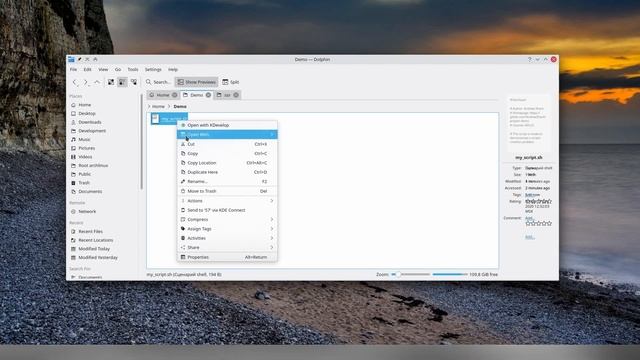The image size is (640, 360).
Task: Choose Rename from the context menu
Action: (x=227, y=181)
